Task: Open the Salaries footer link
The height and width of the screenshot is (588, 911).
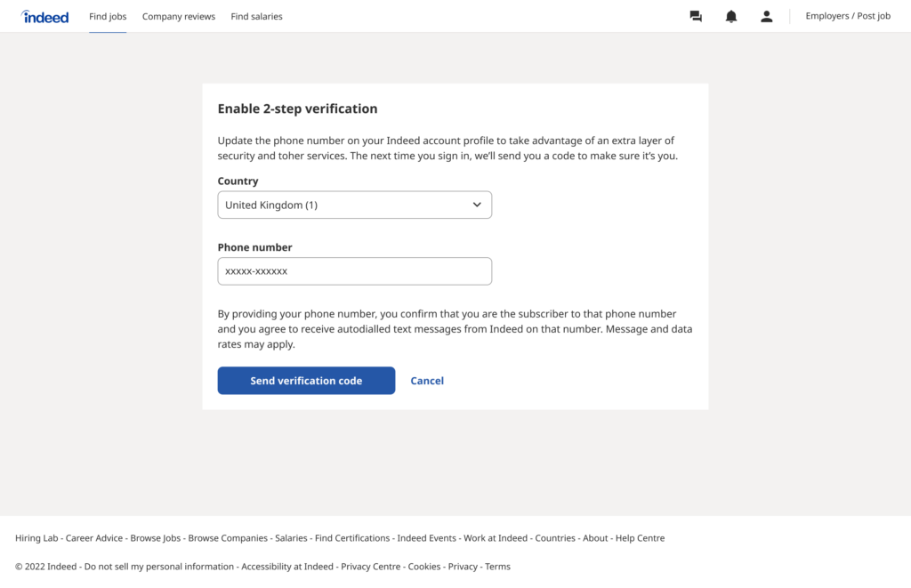Action: click(x=291, y=537)
